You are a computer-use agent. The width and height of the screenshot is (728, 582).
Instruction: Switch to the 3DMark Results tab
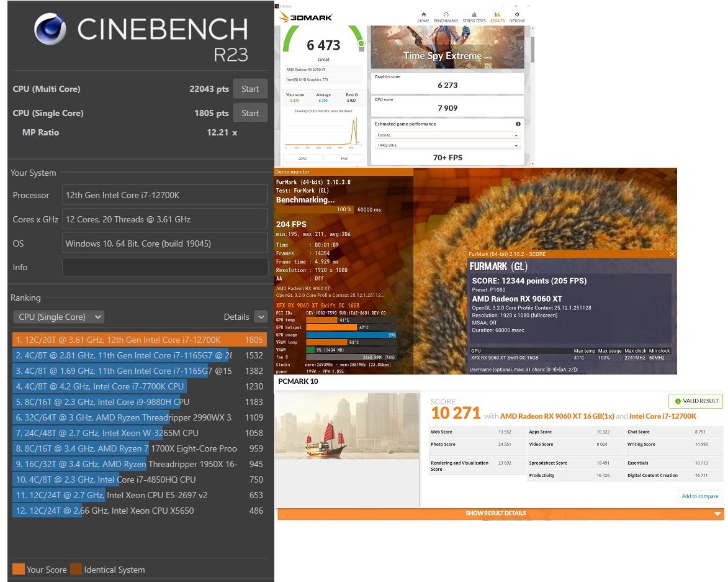click(x=497, y=15)
